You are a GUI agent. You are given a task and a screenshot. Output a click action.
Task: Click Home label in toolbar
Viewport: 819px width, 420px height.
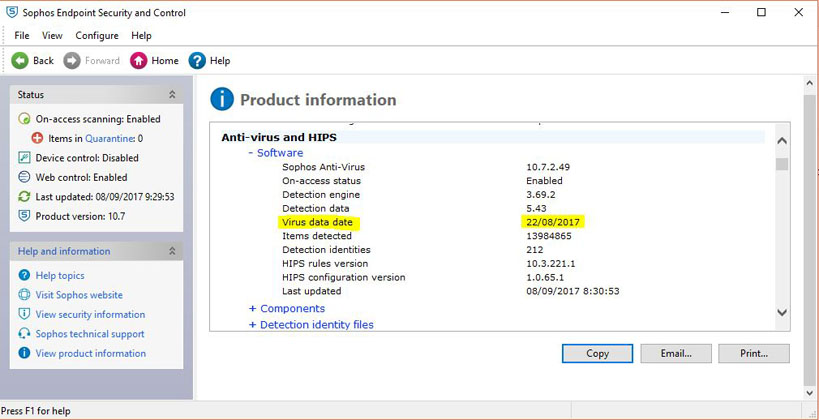coord(165,61)
